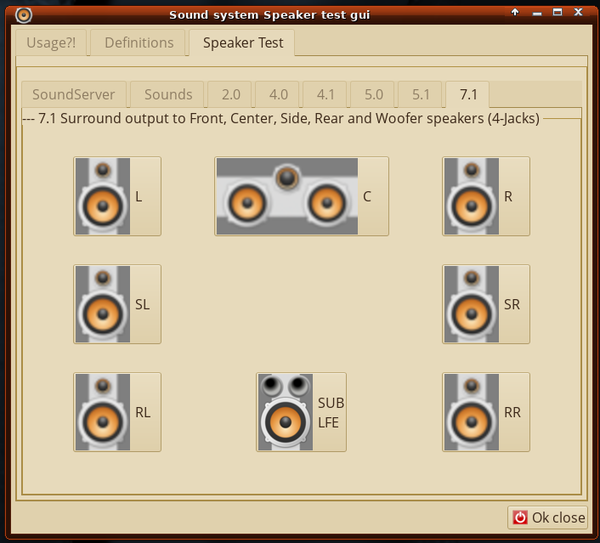Select the 5.1 surround tab

tap(421, 95)
